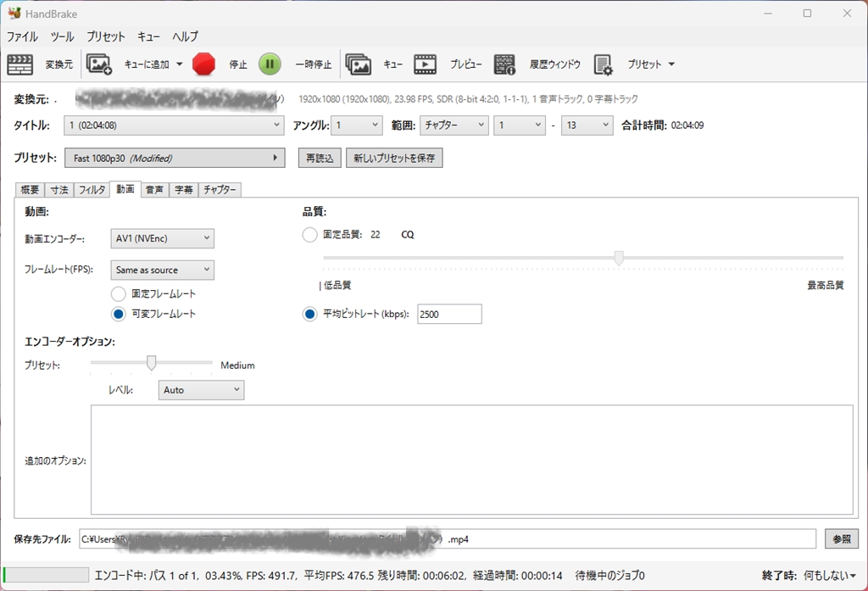Click the 停止 toolbar label
The height and width of the screenshot is (591, 868).
pyautogui.click(x=238, y=64)
